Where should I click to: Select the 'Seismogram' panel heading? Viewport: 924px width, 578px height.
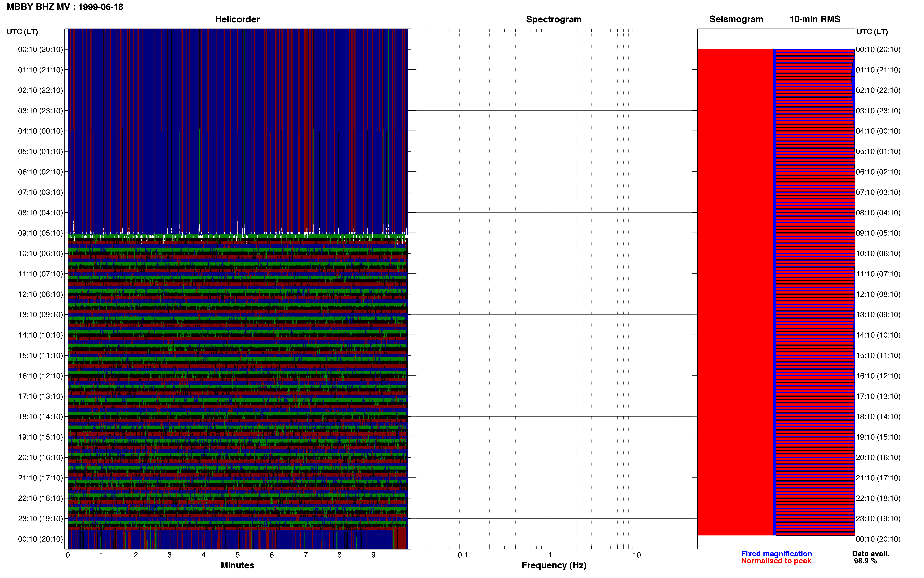click(736, 19)
